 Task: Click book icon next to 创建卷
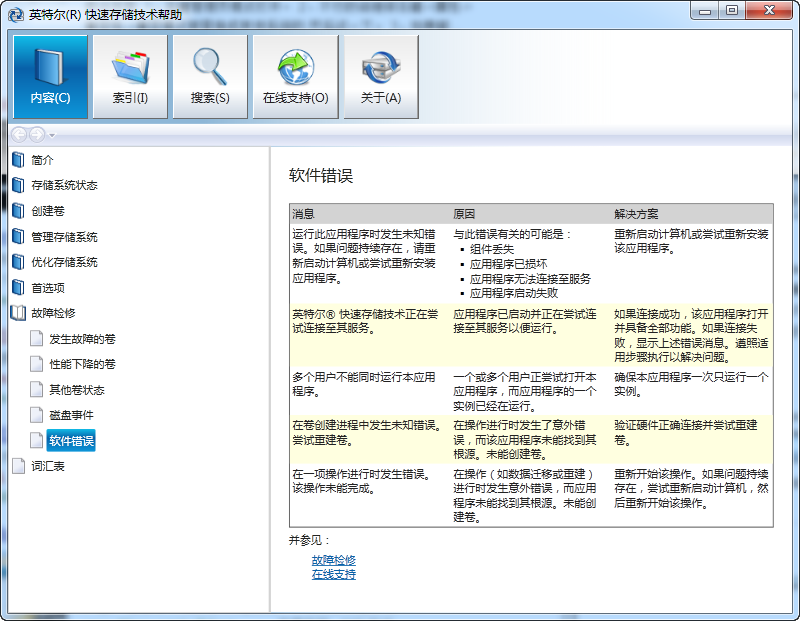tap(18, 211)
